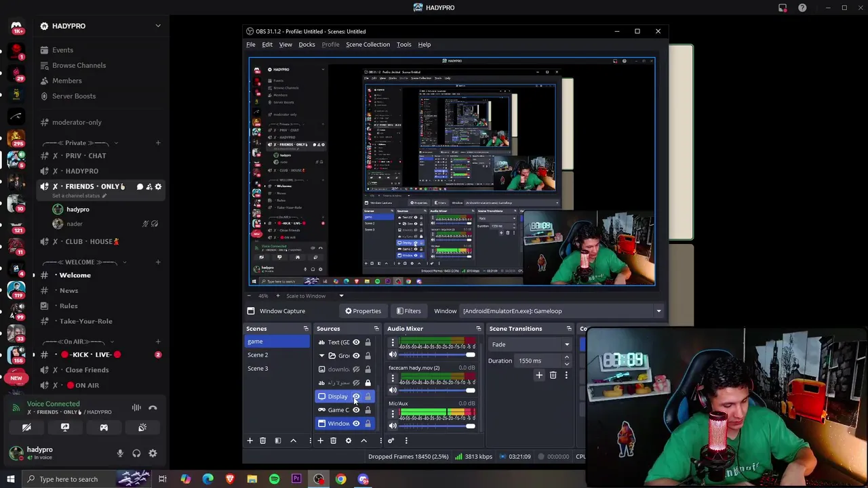Mute the facecam hady.mov (2) speaker icon

point(393,390)
